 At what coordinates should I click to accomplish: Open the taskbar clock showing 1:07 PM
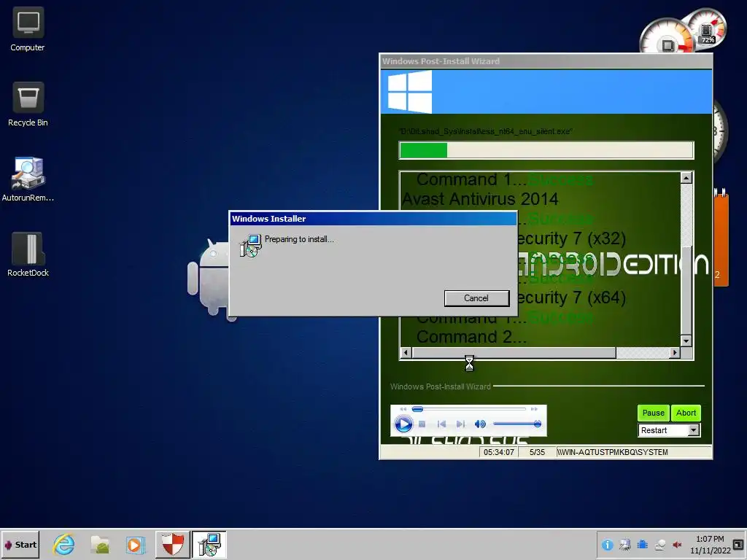pos(710,544)
